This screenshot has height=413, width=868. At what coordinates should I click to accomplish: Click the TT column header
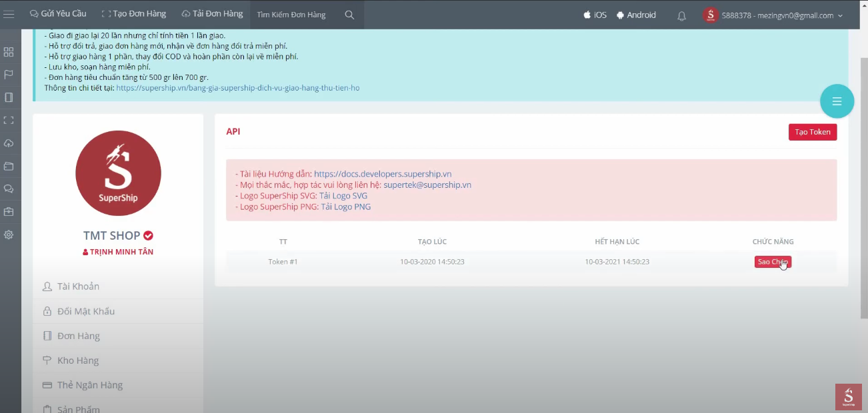[283, 242]
